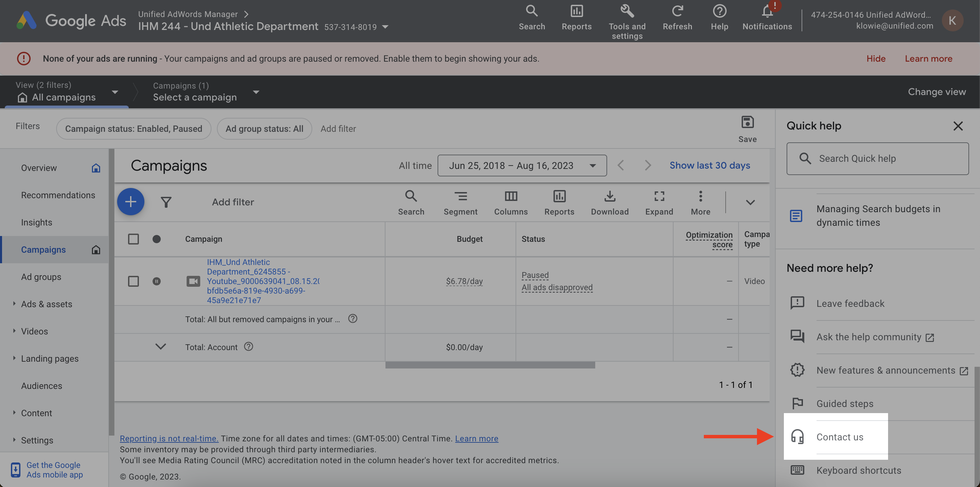This screenshot has width=980, height=487.
Task: Open the Help question mark icon
Action: 719,17
